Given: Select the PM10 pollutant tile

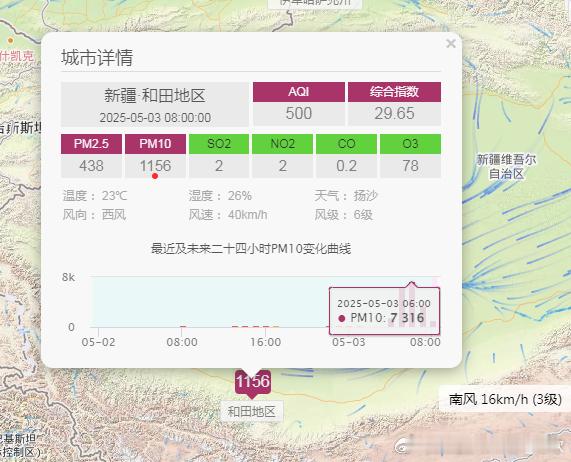Looking at the screenshot, I should [x=155, y=144].
